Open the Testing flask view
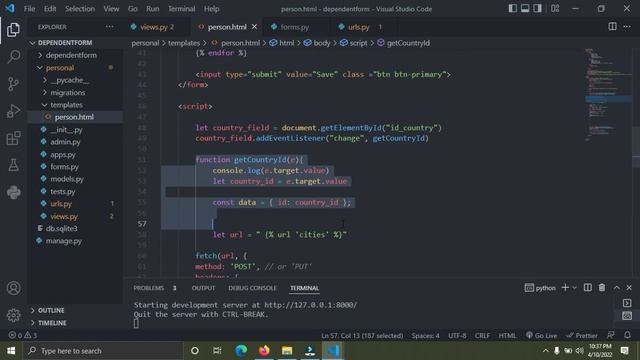640x360 pixels. [13, 165]
